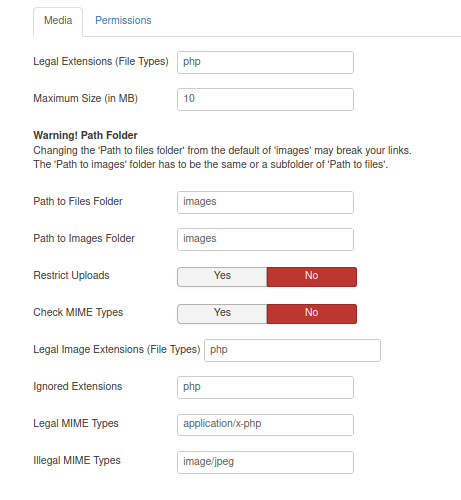Image resolution: width=461 pixels, height=500 pixels.
Task: Click the Legal MIME Types field
Action: click(265, 425)
